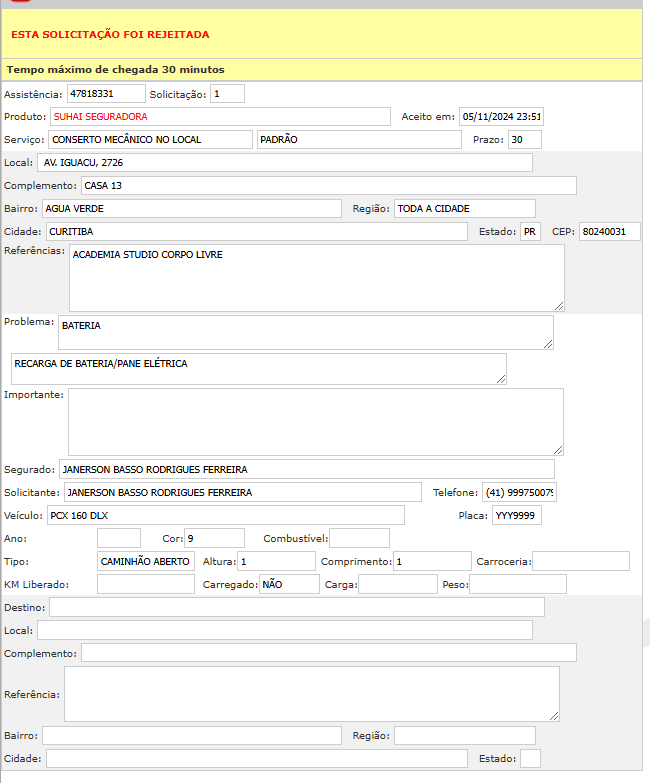Click the Placa field YYY9999

click(x=516, y=516)
